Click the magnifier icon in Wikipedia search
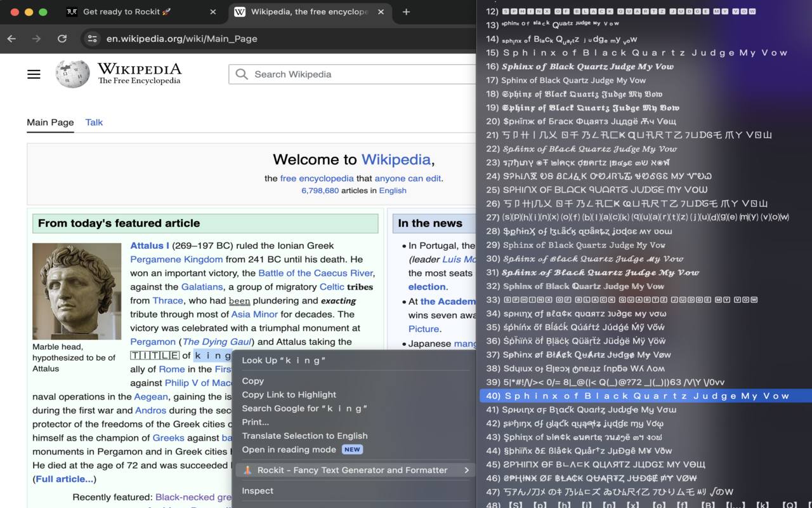 242,74
